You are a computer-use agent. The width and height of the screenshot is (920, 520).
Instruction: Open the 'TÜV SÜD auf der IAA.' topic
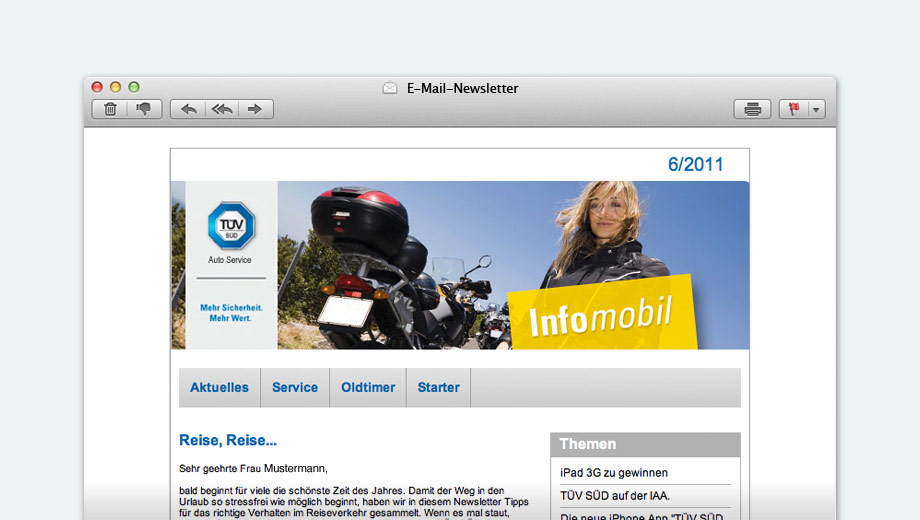pyautogui.click(x=615, y=495)
